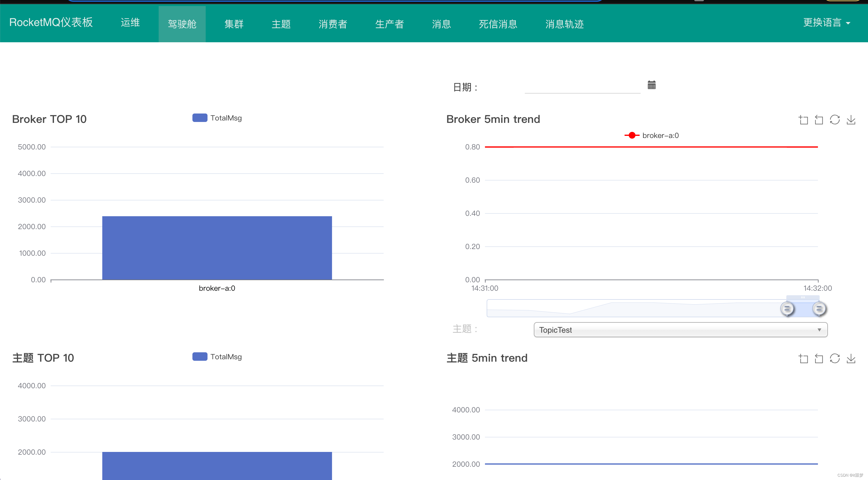Open the date picker calendar icon
The height and width of the screenshot is (480, 868).
point(651,85)
